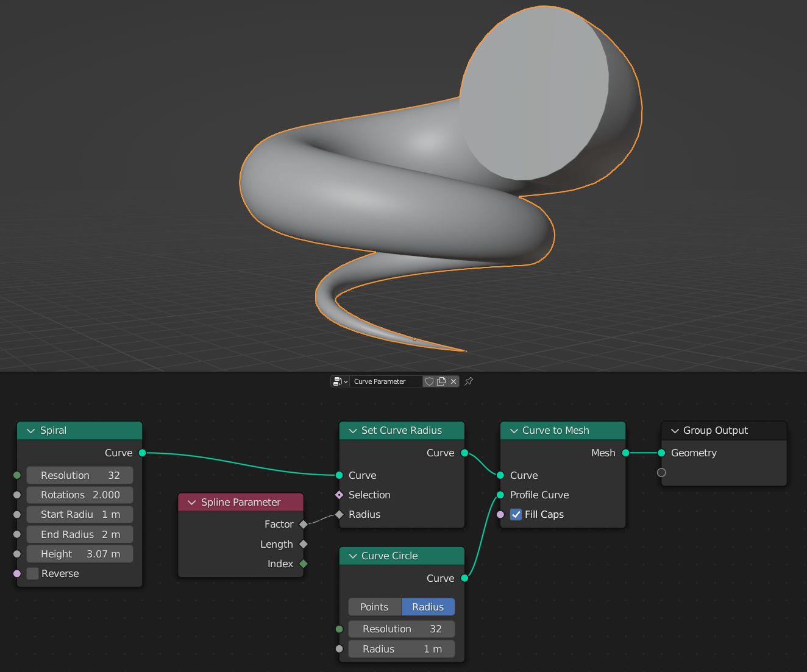
Task: Open the node tree browse selector
Action: pyautogui.click(x=340, y=381)
